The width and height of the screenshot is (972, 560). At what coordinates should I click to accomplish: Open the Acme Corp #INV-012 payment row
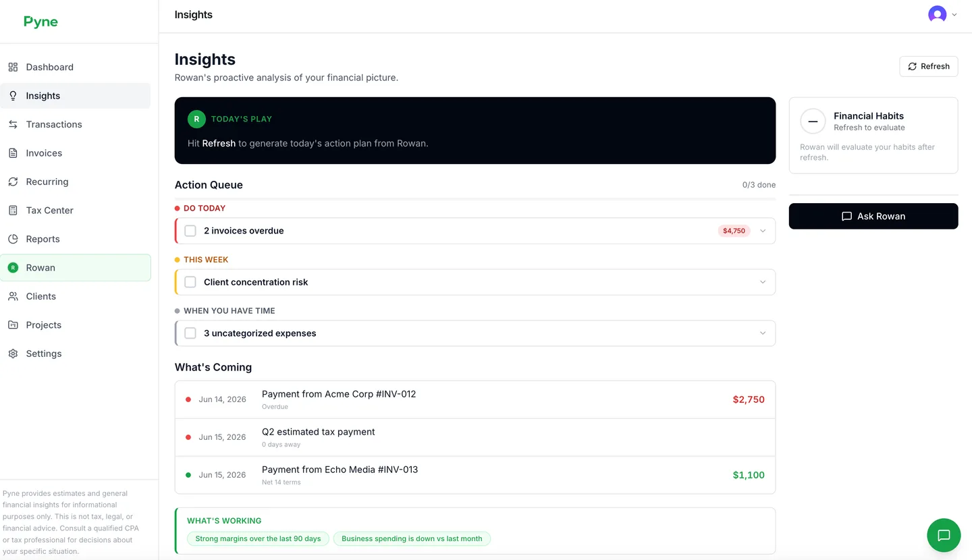tap(475, 399)
